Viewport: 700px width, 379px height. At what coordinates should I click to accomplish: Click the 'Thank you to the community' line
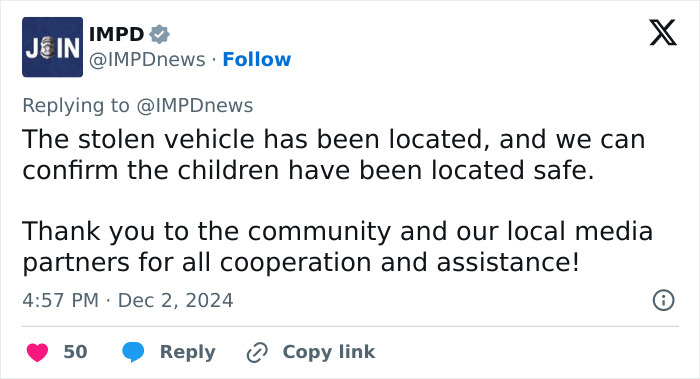point(338,231)
